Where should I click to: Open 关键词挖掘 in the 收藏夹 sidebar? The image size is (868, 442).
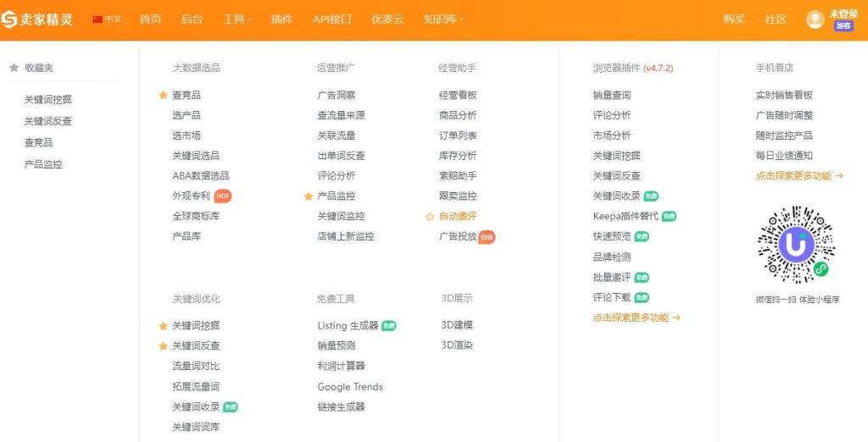[47, 100]
